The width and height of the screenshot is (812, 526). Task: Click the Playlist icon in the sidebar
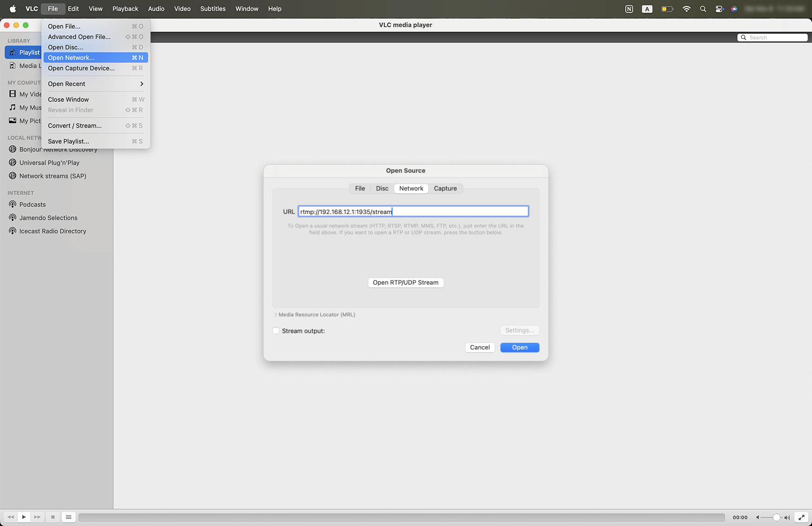12,53
